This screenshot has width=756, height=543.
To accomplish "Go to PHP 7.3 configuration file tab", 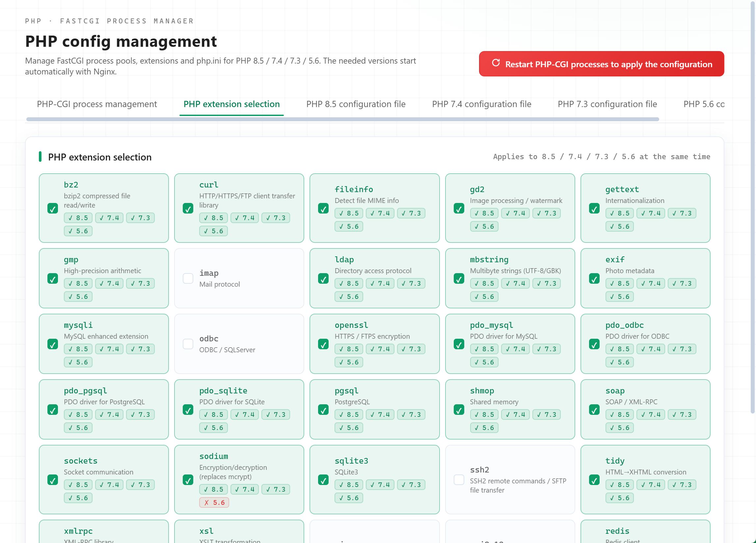I will point(607,104).
